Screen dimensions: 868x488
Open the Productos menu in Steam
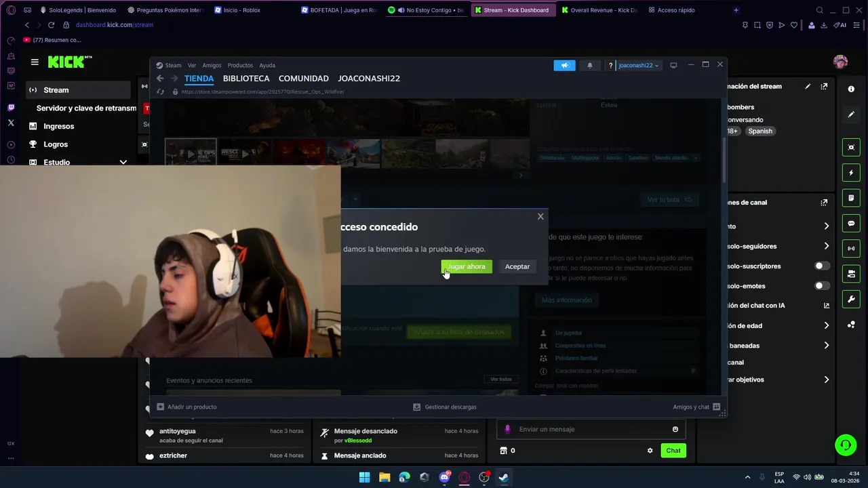pyautogui.click(x=240, y=65)
